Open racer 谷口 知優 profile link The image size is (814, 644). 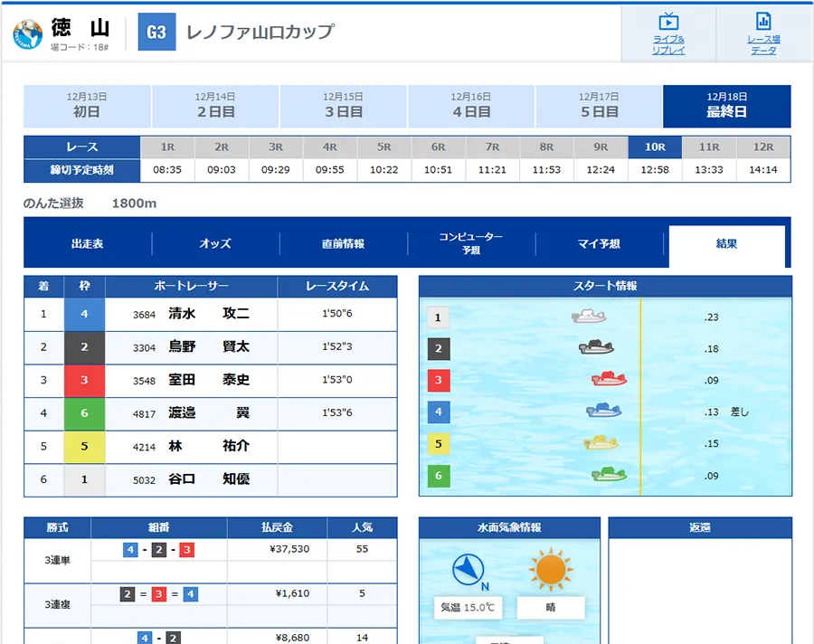(x=209, y=479)
